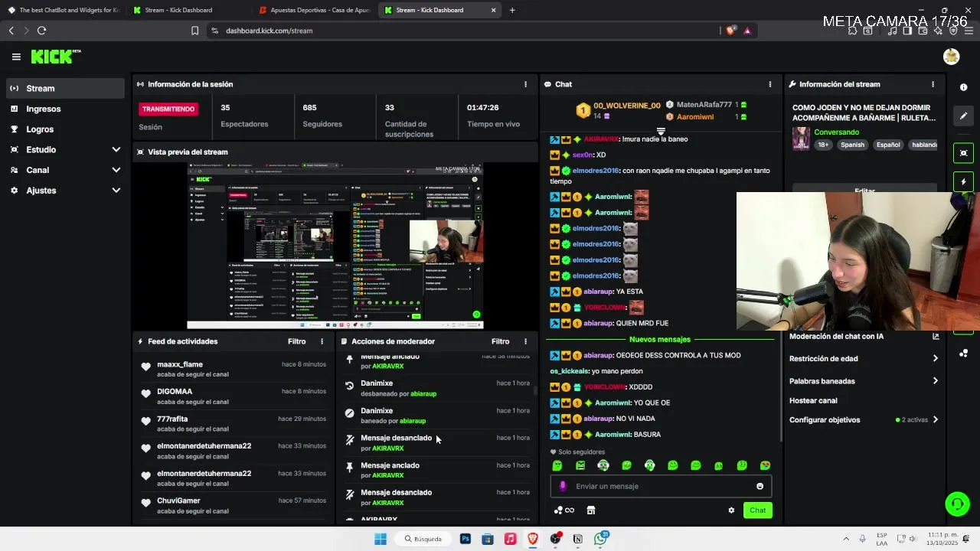Click 00_WOLVERINE_00 in the gifter leaderboard

tap(627, 106)
